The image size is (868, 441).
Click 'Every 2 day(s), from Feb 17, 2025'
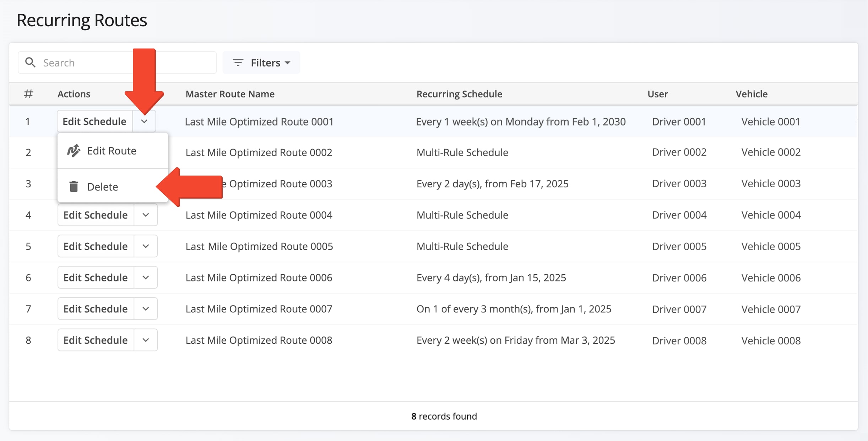coord(492,184)
